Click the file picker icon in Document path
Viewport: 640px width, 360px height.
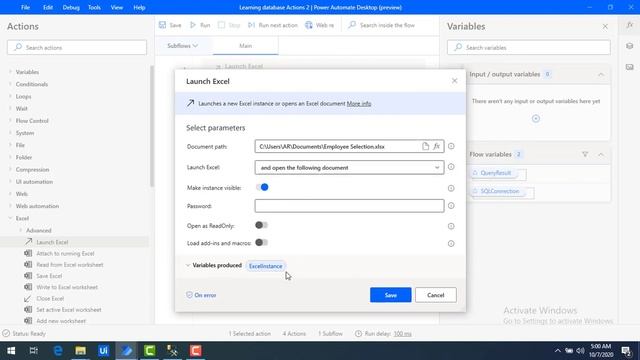coord(425,146)
